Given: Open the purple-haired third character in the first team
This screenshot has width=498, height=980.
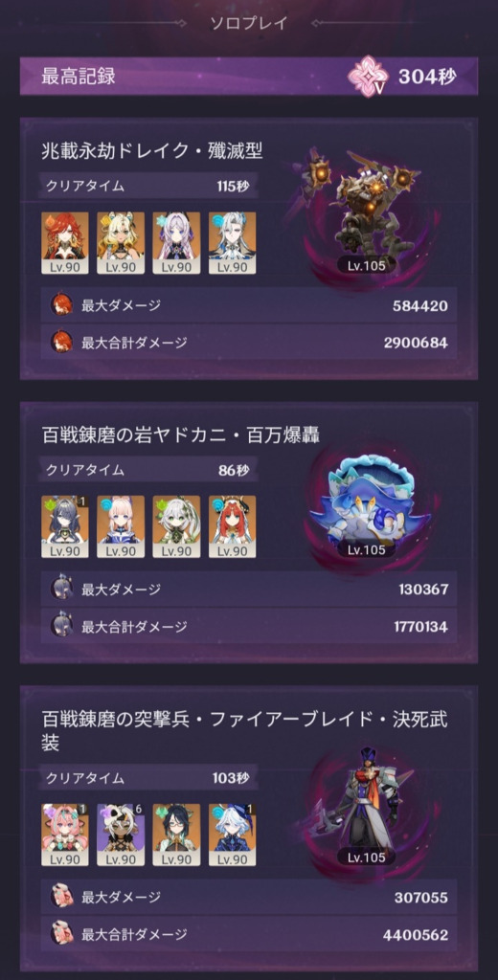Looking at the screenshot, I should 176,242.
